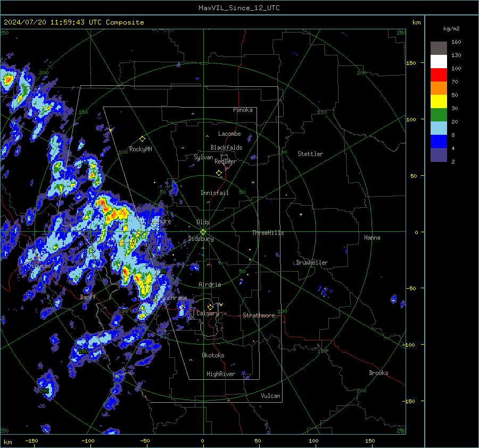Click the white asterisk marker east of Innisfail
479x448 pixels.
(x=253, y=183)
